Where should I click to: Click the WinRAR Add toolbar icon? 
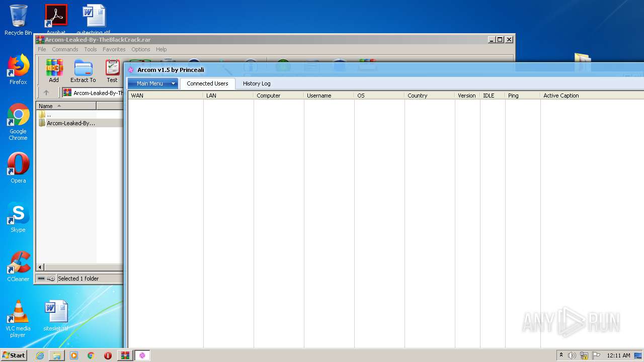[x=54, y=71]
